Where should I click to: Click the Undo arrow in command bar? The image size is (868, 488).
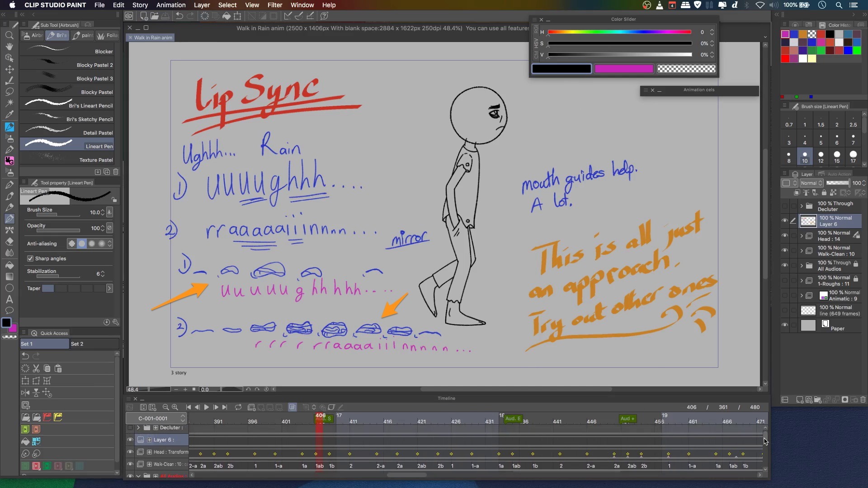point(179,16)
